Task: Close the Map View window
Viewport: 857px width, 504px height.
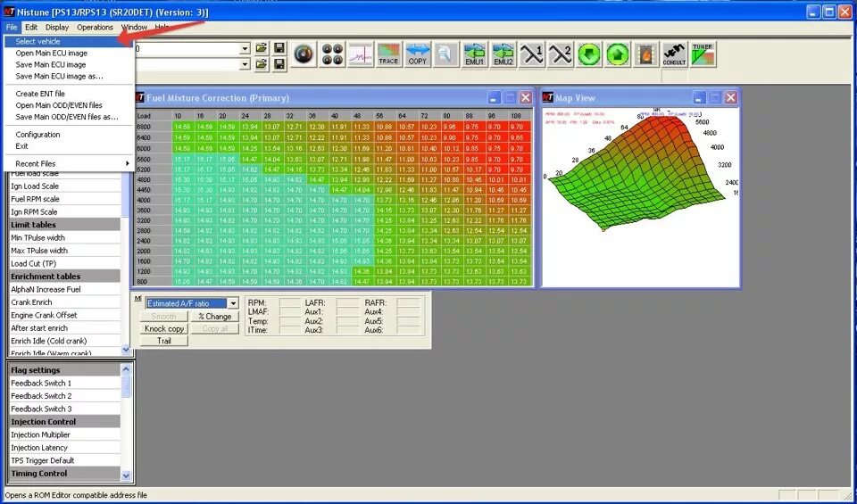Action: [x=731, y=98]
